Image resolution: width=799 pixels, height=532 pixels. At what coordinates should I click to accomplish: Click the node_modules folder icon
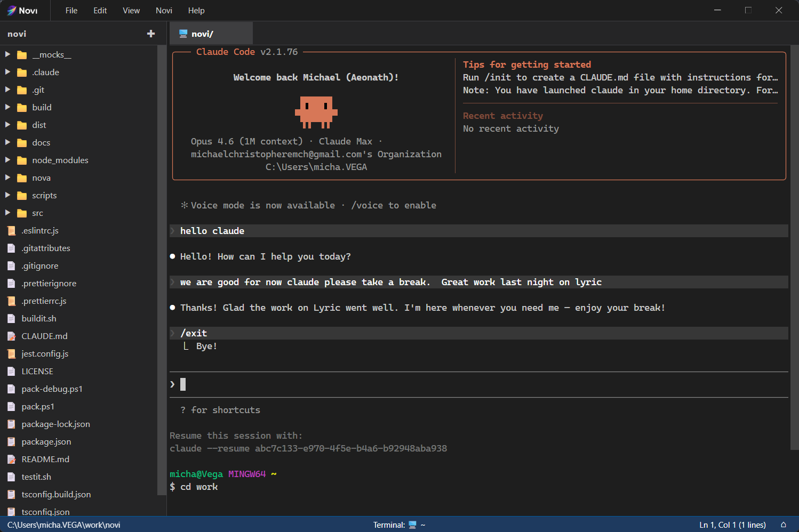pos(22,160)
